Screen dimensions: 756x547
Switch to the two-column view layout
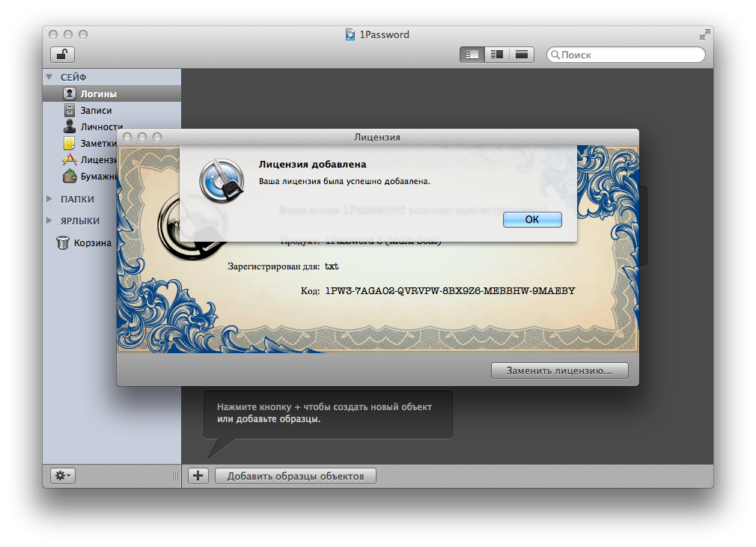pos(496,55)
